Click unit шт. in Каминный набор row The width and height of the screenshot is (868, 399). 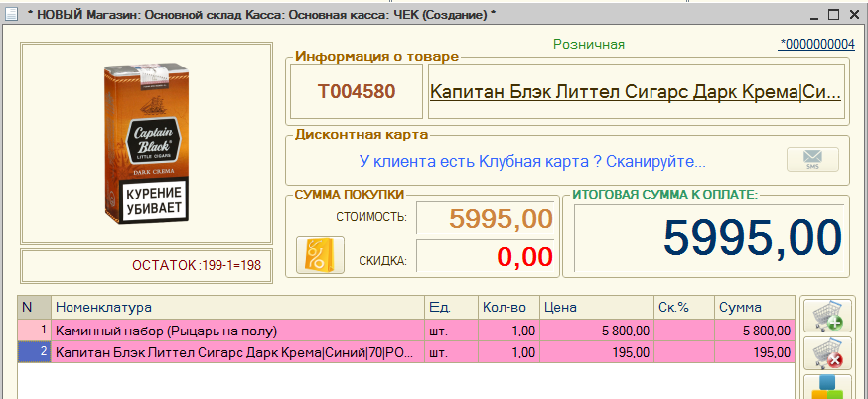click(x=451, y=331)
